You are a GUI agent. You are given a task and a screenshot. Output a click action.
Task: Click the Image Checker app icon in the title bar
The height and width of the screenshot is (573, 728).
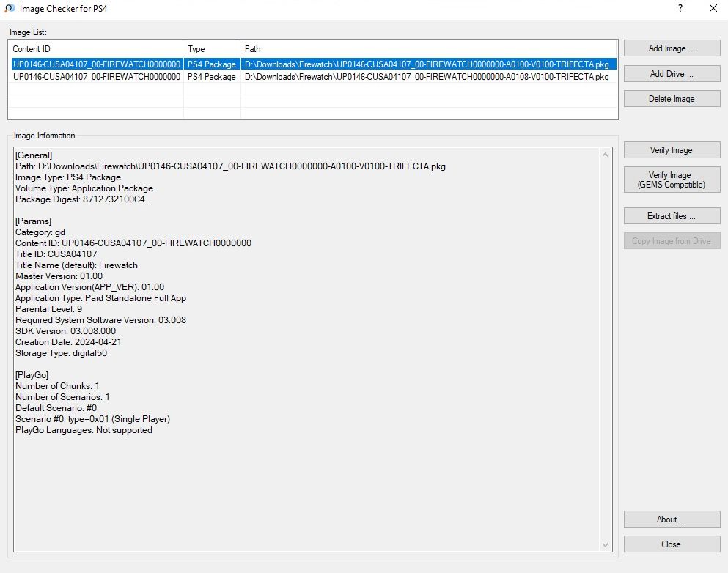10,8
